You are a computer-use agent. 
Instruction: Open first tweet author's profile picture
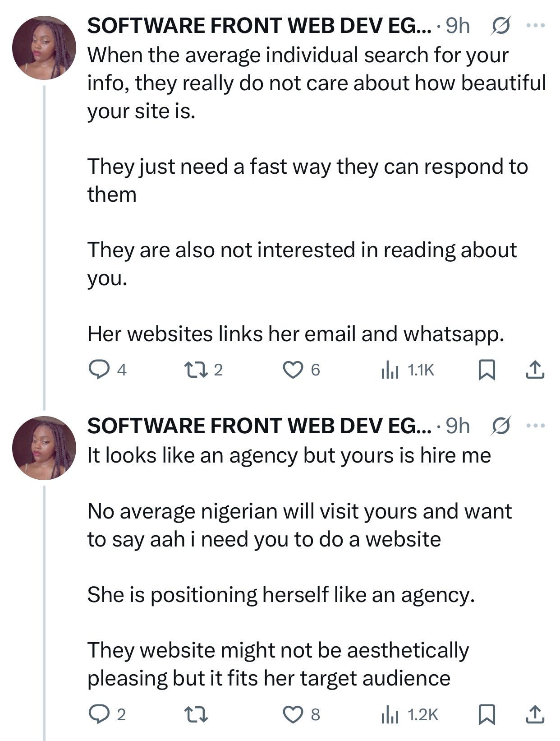pos(44,48)
